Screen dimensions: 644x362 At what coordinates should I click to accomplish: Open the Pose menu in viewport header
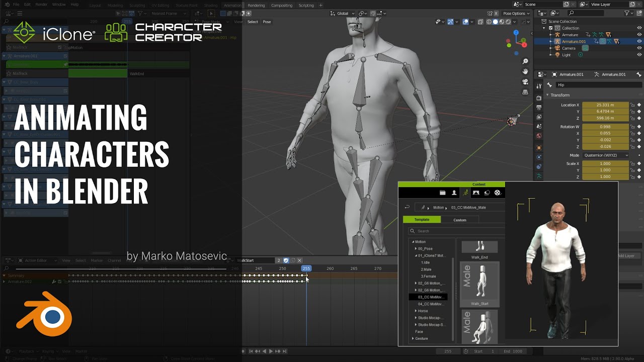[x=267, y=22]
